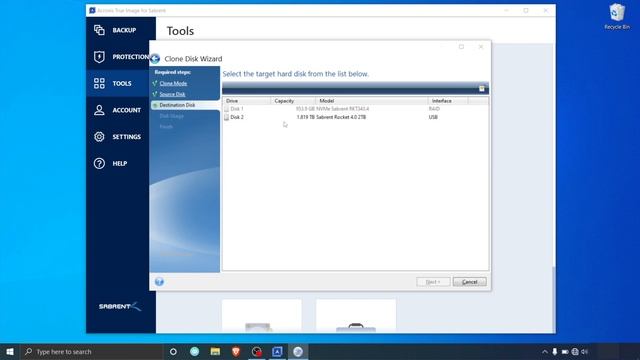Open Cortana circle on the taskbar

(173, 351)
